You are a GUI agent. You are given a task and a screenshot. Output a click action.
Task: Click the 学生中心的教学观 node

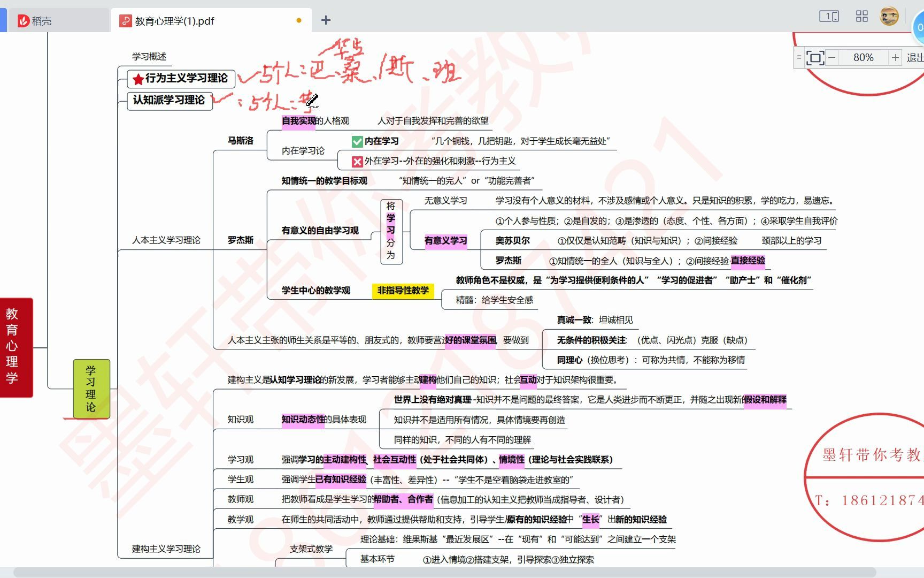pyautogui.click(x=316, y=290)
